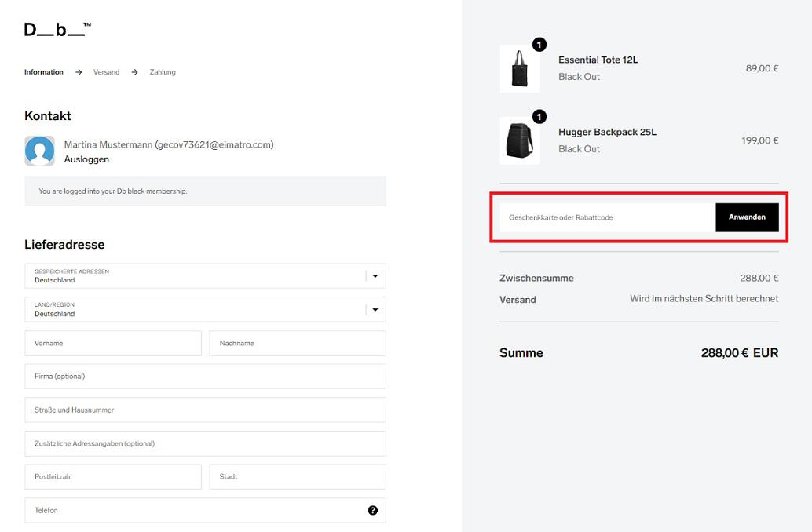Focus the Stadt field

298,476
